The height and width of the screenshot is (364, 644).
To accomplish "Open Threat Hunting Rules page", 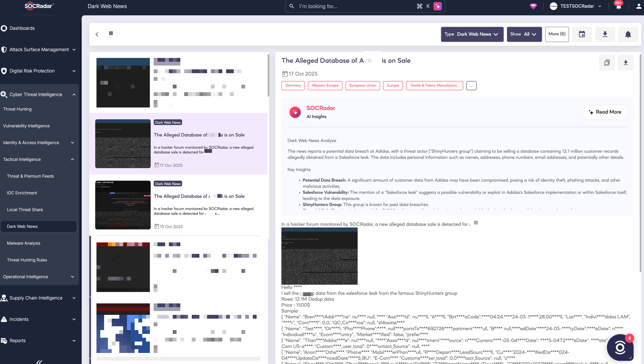I will (x=27, y=260).
